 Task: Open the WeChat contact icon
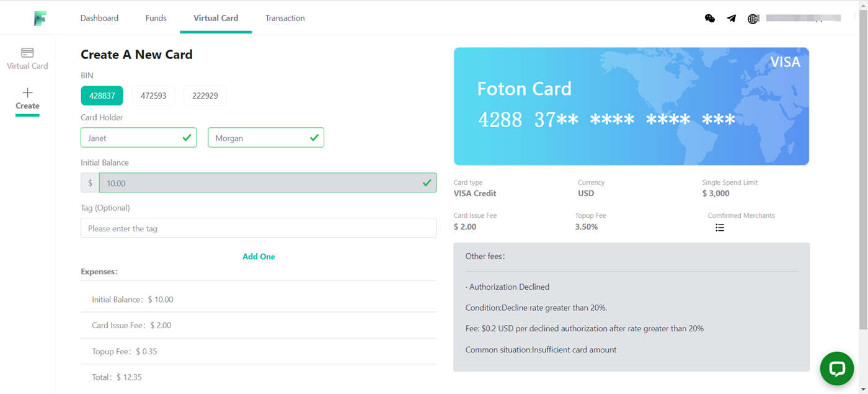coord(710,19)
